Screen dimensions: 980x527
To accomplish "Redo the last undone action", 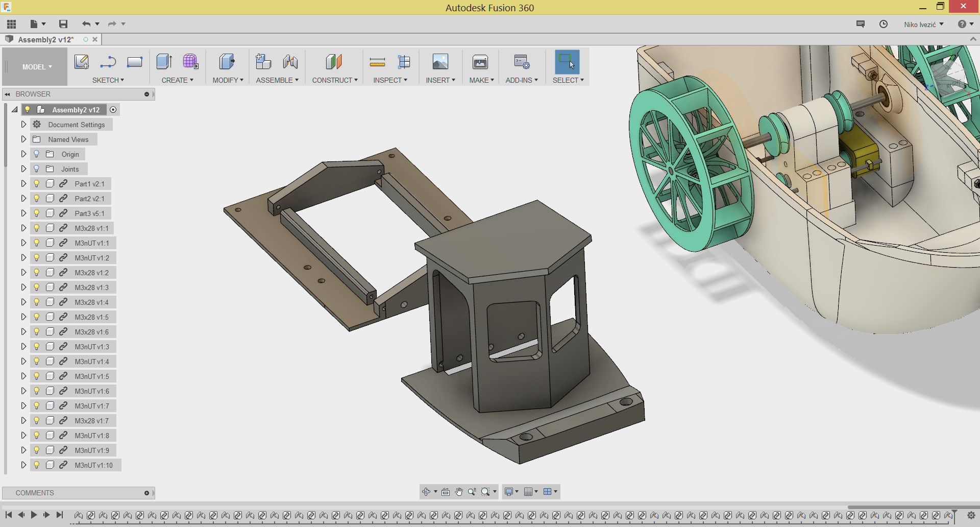I will click(x=112, y=24).
